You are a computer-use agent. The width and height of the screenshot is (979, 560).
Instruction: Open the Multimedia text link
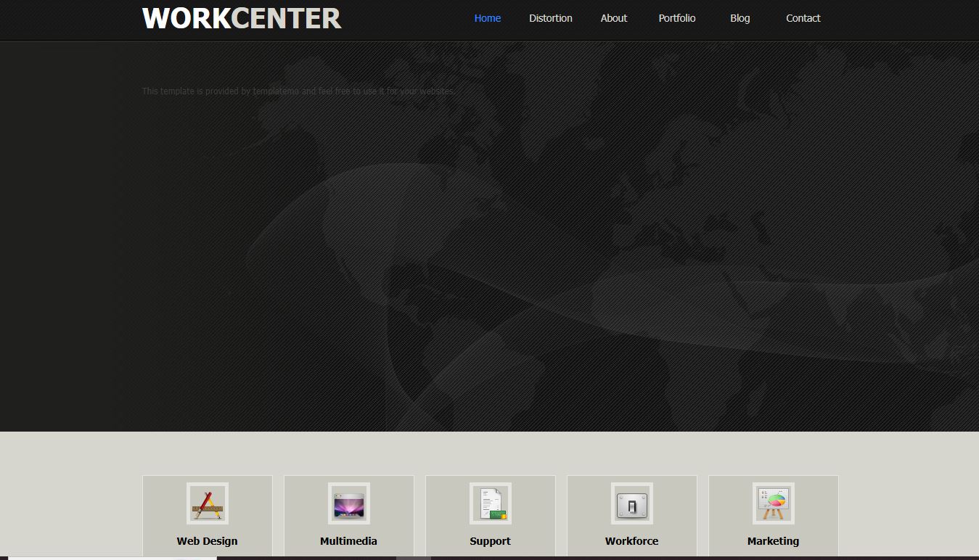pyautogui.click(x=348, y=541)
